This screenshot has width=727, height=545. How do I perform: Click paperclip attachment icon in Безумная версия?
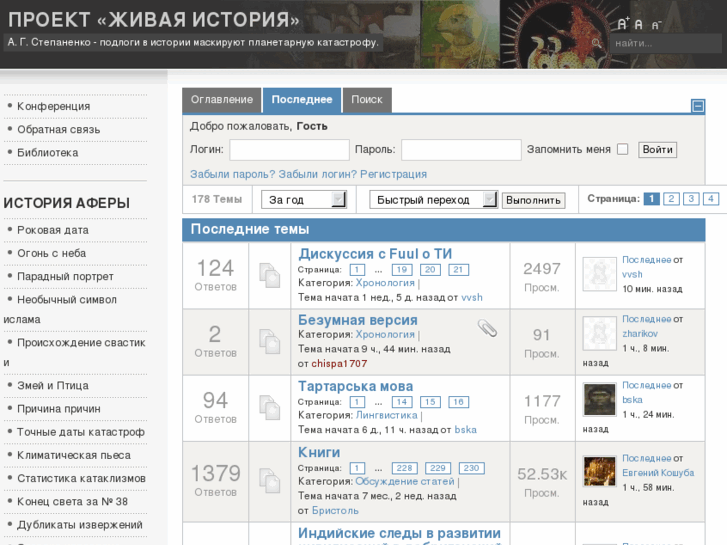(x=487, y=328)
